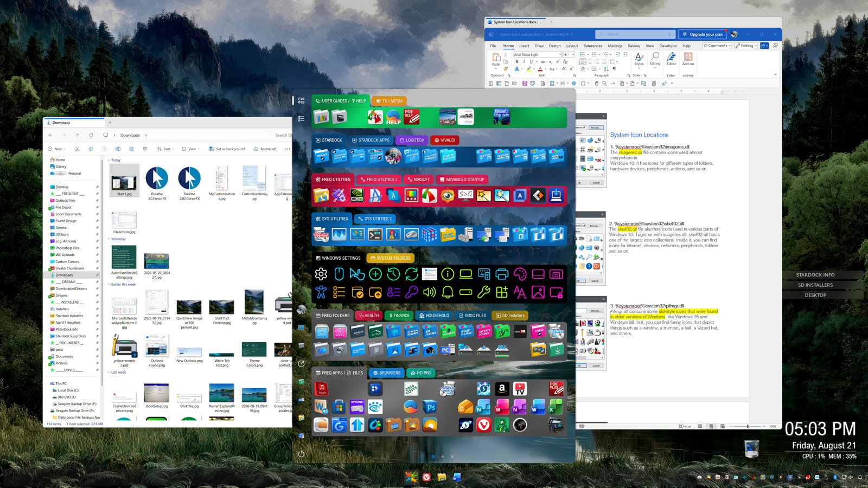Screen dimensions: 868x488
Task: Open the TV / MEDIA launcher tab
Action: coord(390,101)
